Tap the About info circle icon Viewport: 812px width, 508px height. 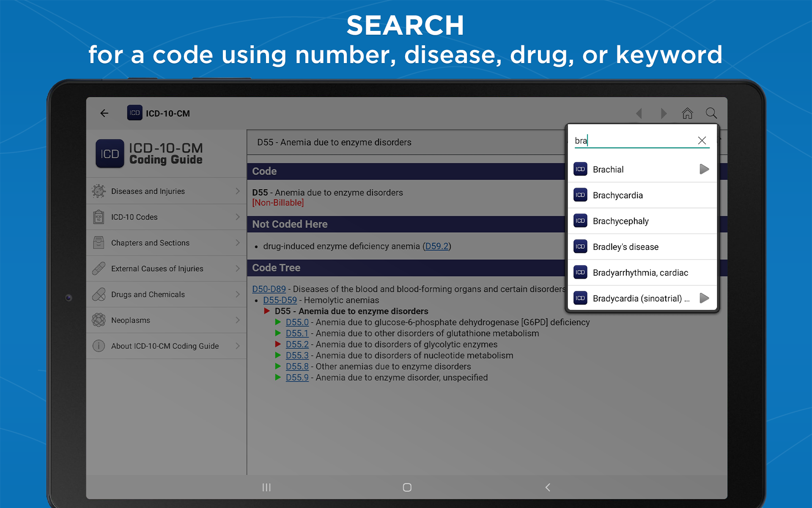coord(99,346)
